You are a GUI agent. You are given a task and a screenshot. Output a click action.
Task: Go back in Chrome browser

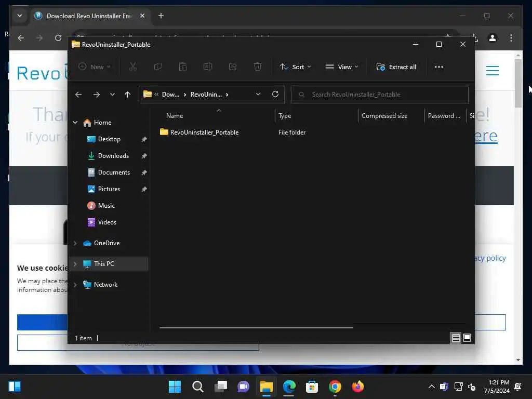(x=21, y=38)
